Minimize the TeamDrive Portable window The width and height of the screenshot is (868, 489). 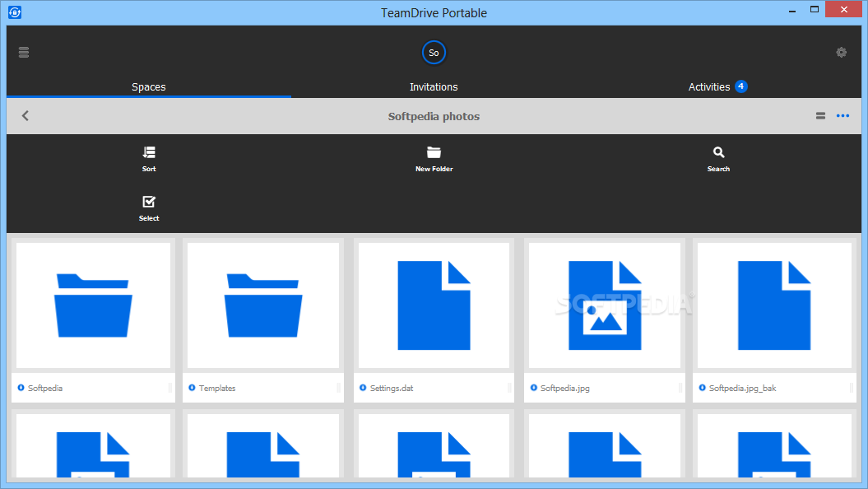click(792, 10)
